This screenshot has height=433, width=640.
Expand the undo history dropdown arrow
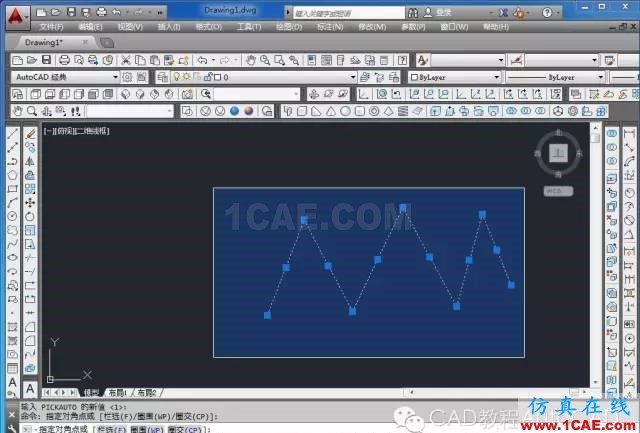click(213, 60)
